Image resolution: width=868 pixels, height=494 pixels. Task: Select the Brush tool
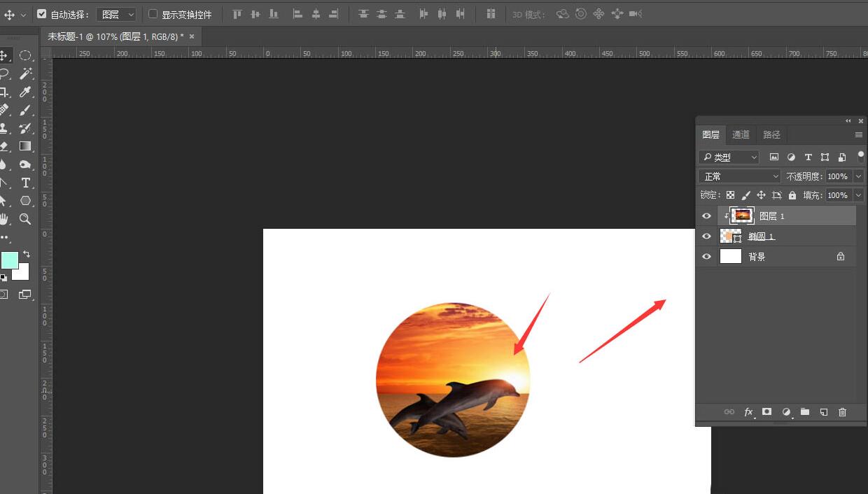25,110
